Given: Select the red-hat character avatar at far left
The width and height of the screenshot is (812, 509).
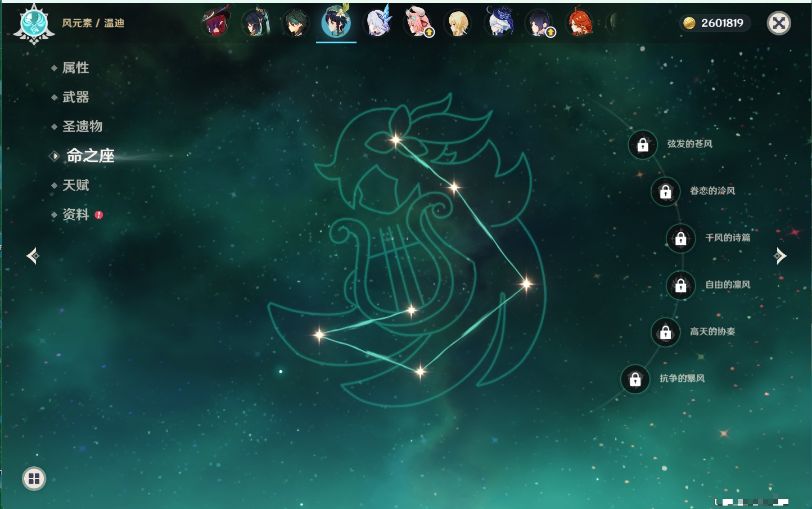Looking at the screenshot, I should point(216,23).
